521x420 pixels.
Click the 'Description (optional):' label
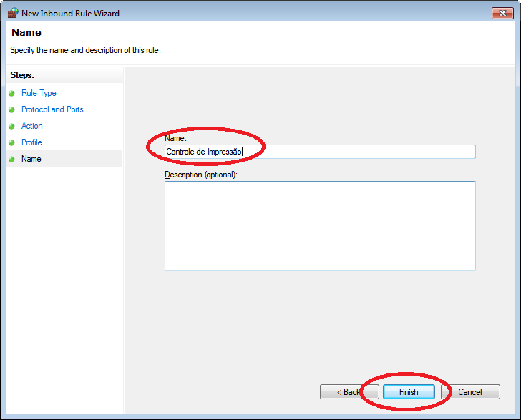[201, 175]
